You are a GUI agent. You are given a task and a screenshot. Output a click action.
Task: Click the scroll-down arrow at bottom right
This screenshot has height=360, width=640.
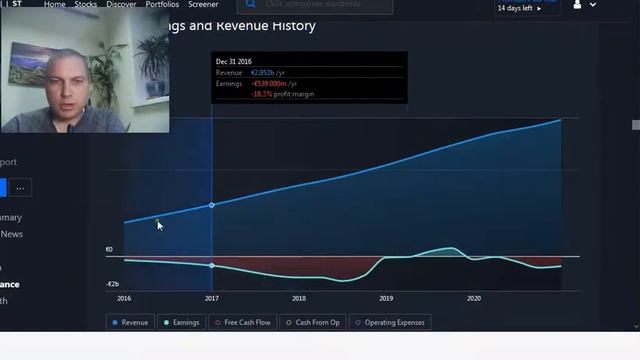click(x=636, y=327)
